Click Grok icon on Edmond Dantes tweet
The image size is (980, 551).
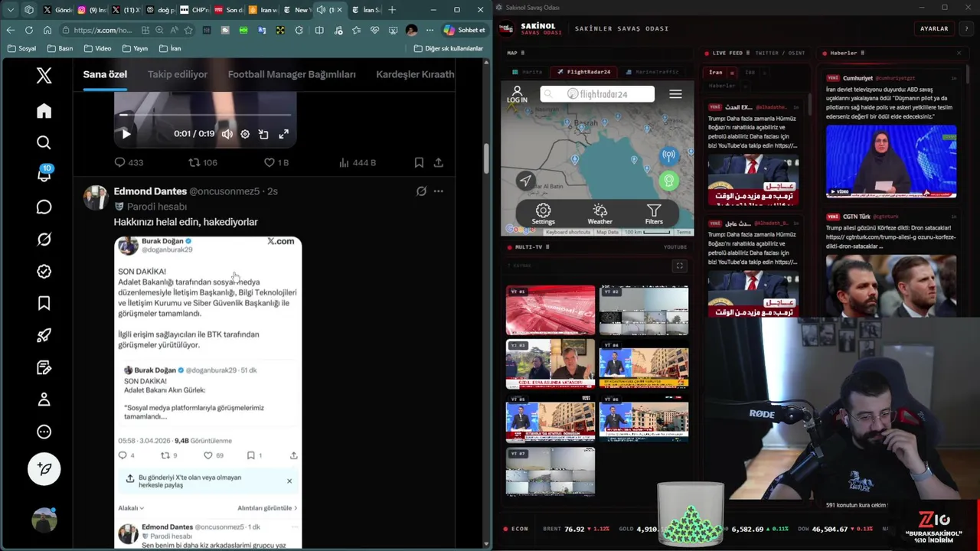421,191
